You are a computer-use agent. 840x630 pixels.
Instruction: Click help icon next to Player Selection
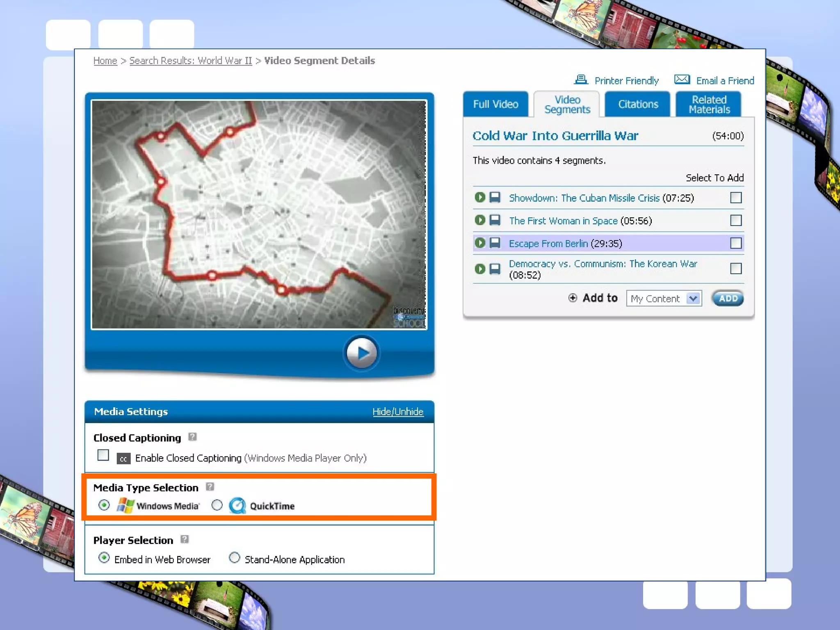[x=185, y=539]
